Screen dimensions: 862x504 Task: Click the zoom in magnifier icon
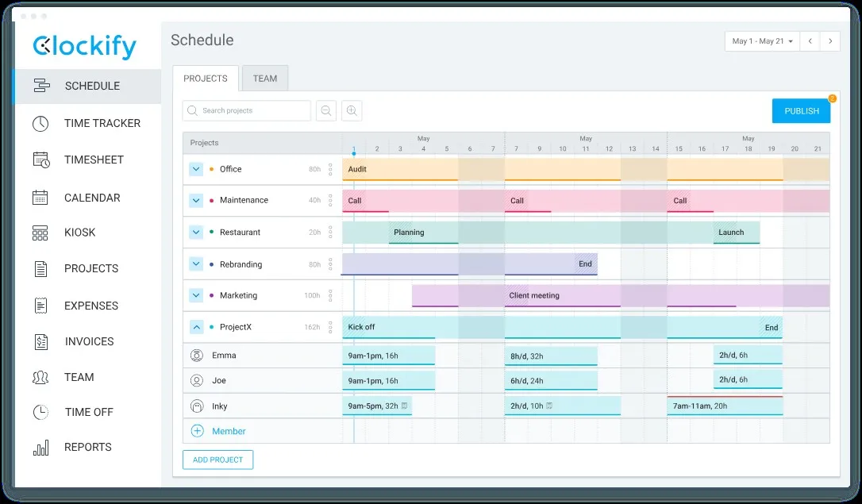352,111
